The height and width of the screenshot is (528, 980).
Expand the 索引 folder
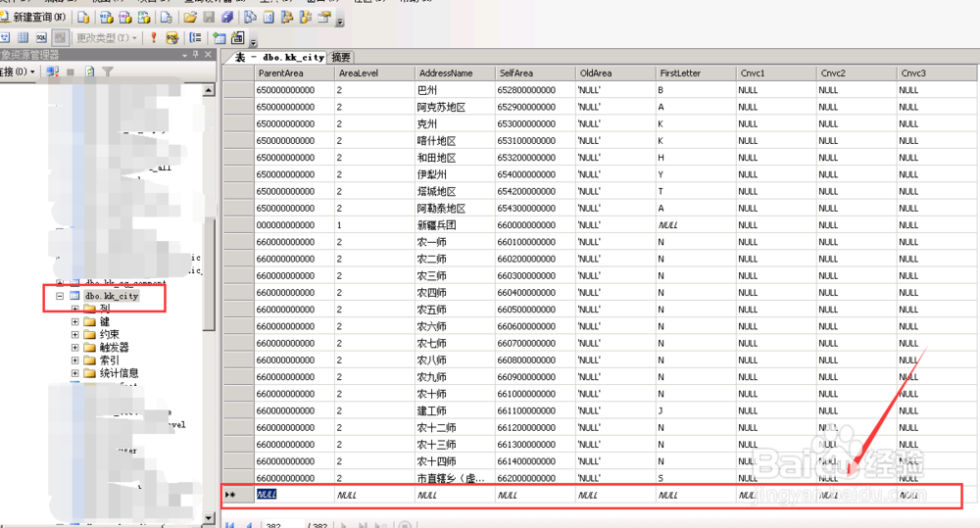[x=75, y=360]
